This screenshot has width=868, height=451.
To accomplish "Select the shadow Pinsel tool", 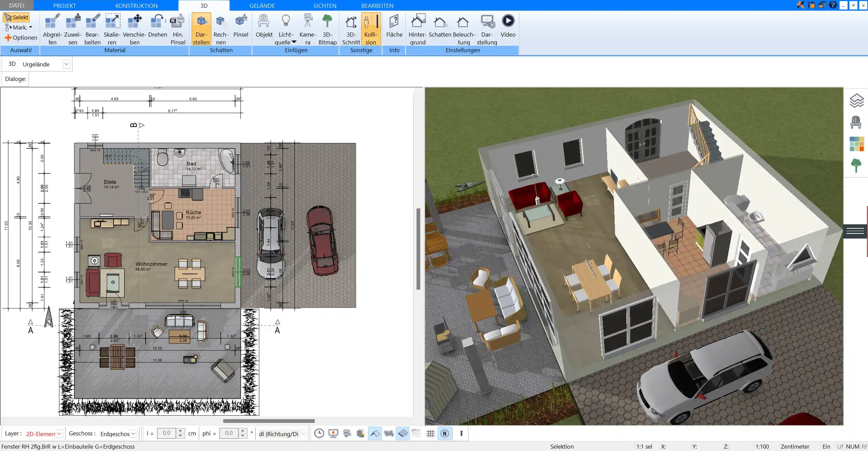I will (x=241, y=26).
